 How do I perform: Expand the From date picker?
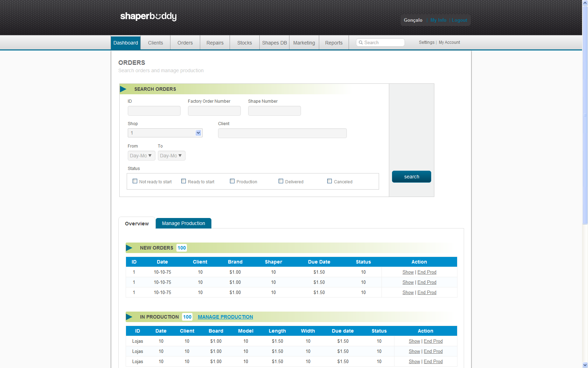tap(141, 156)
